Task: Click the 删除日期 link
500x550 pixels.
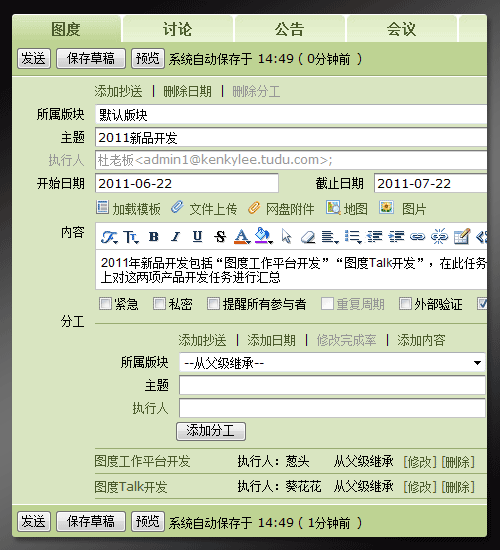Action: [x=187, y=92]
